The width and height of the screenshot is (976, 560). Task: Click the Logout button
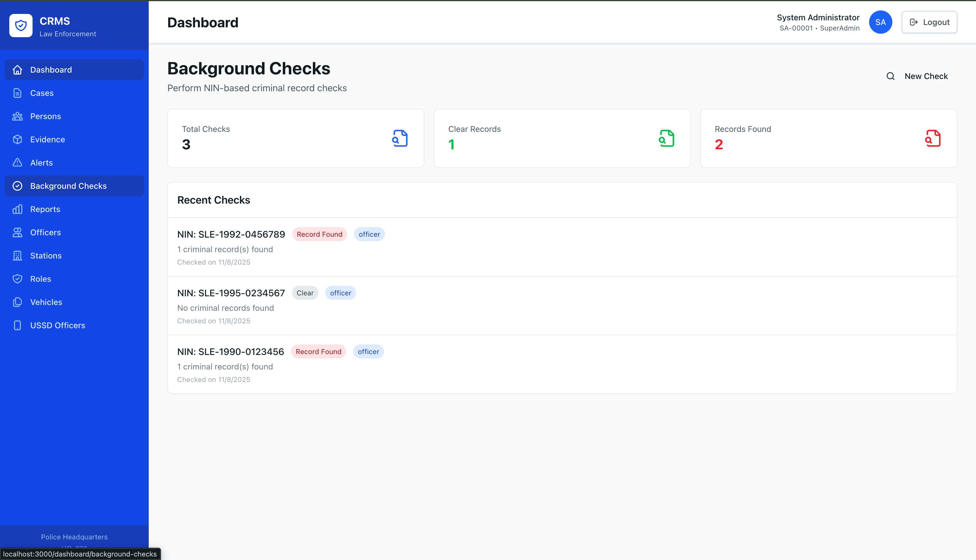tap(929, 22)
